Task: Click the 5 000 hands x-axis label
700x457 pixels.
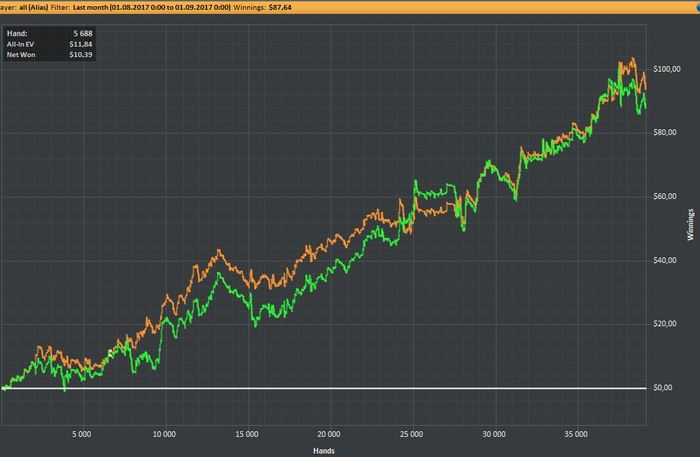Action: pos(82,434)
